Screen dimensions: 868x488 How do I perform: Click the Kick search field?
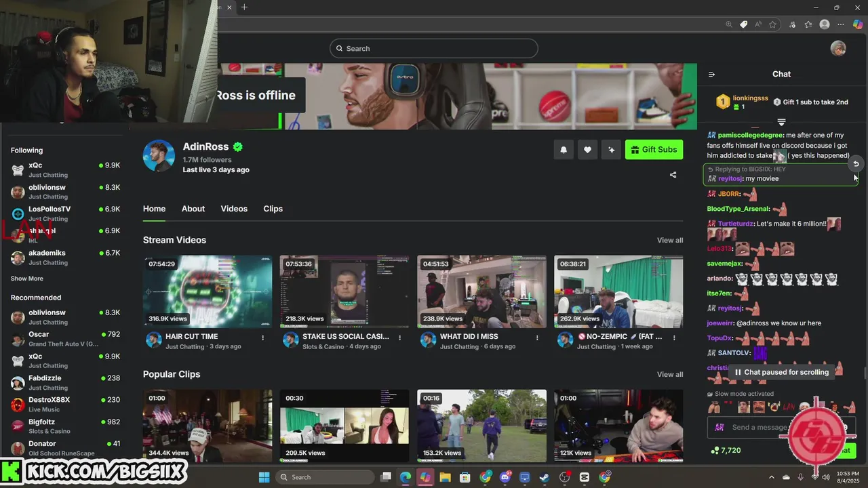[434, 48]
